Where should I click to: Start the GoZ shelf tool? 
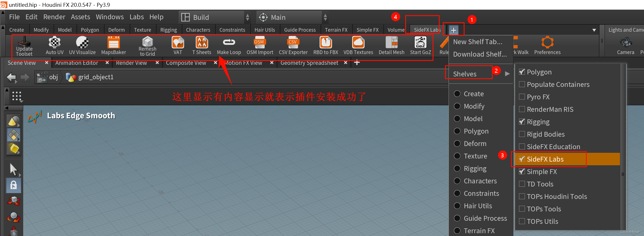[421, 46]
